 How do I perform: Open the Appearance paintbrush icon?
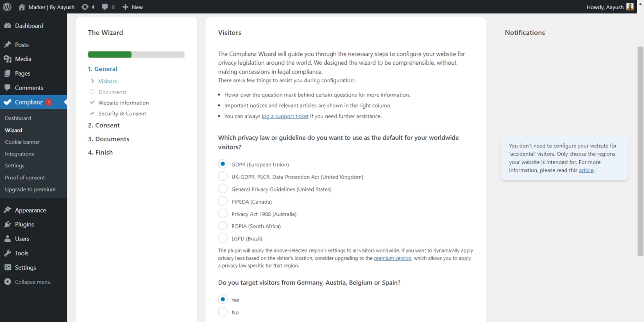tap(8, 210)
